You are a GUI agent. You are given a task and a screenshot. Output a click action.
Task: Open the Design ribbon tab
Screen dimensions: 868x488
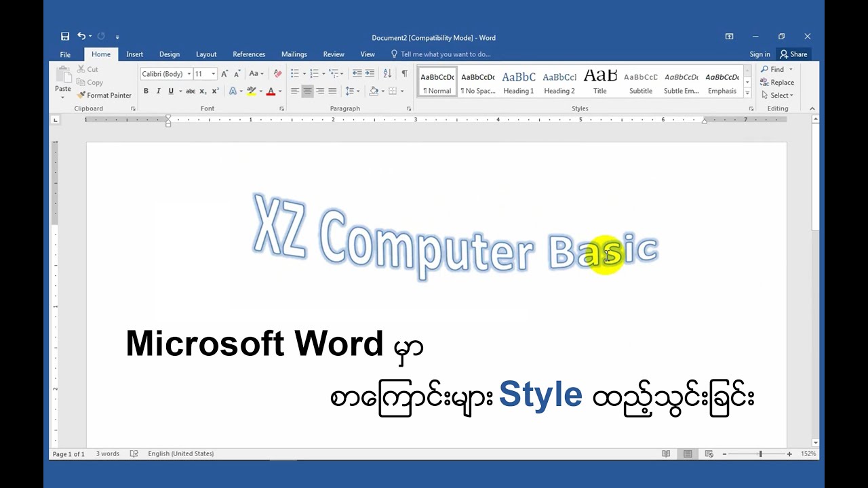(170, 54)
